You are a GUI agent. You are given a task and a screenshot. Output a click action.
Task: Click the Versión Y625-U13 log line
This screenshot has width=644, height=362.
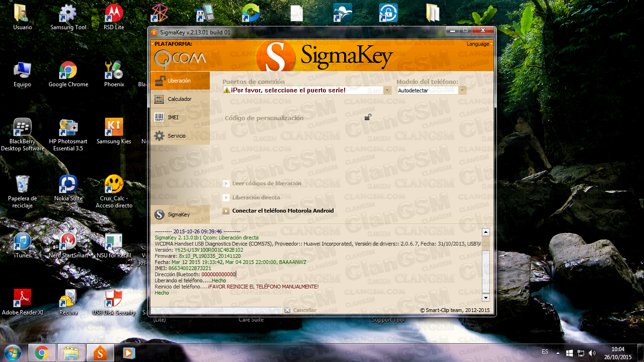coord(199,250)
